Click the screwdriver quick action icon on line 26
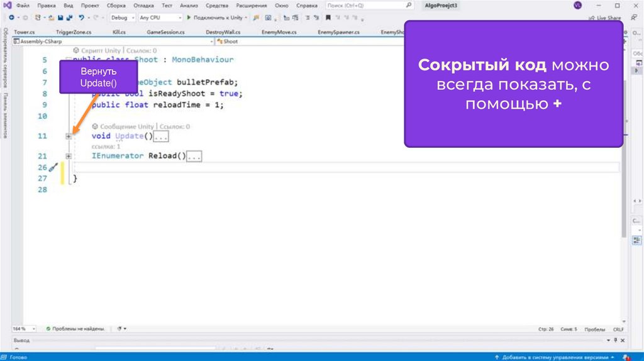 pyautogui.click(x=53, y=167)
